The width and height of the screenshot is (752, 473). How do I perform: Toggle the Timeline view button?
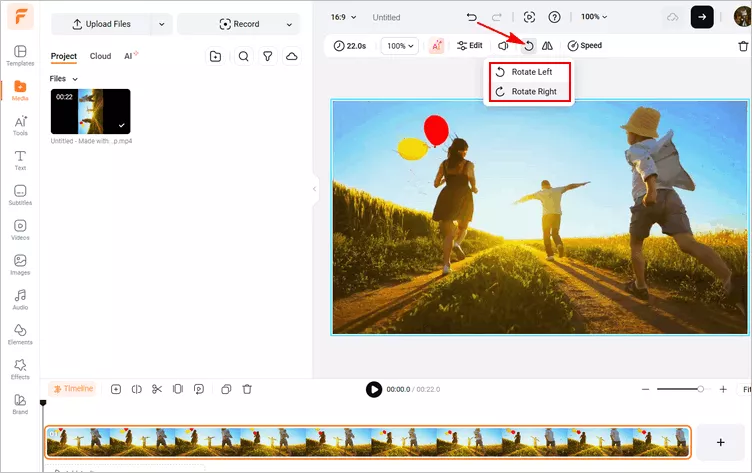point(73,389)
